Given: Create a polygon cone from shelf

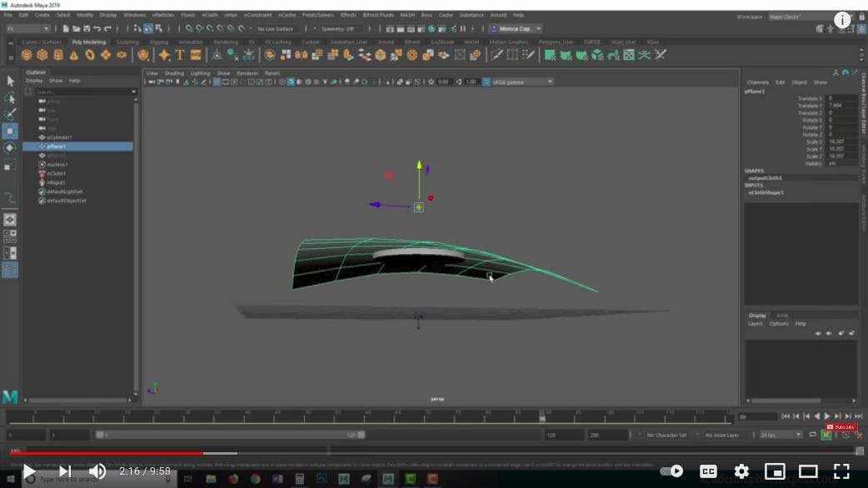Looking at the screenshot, I should (74, 55).
